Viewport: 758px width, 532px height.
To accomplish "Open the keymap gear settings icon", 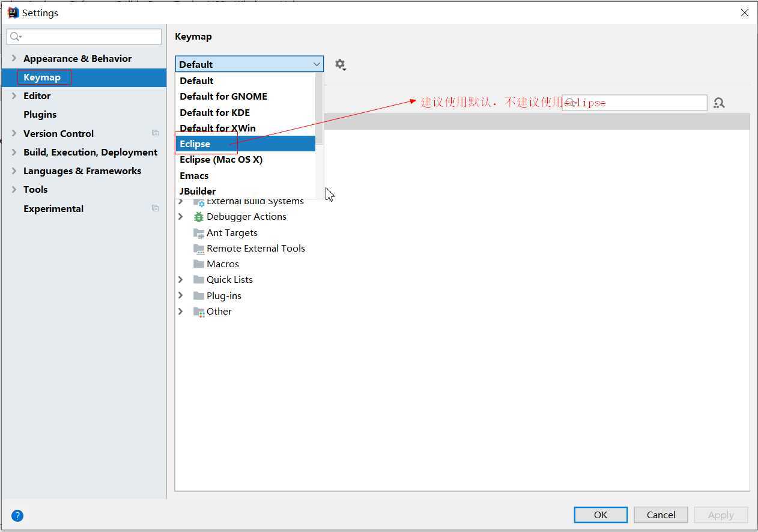I will click(x=341, y=64).
